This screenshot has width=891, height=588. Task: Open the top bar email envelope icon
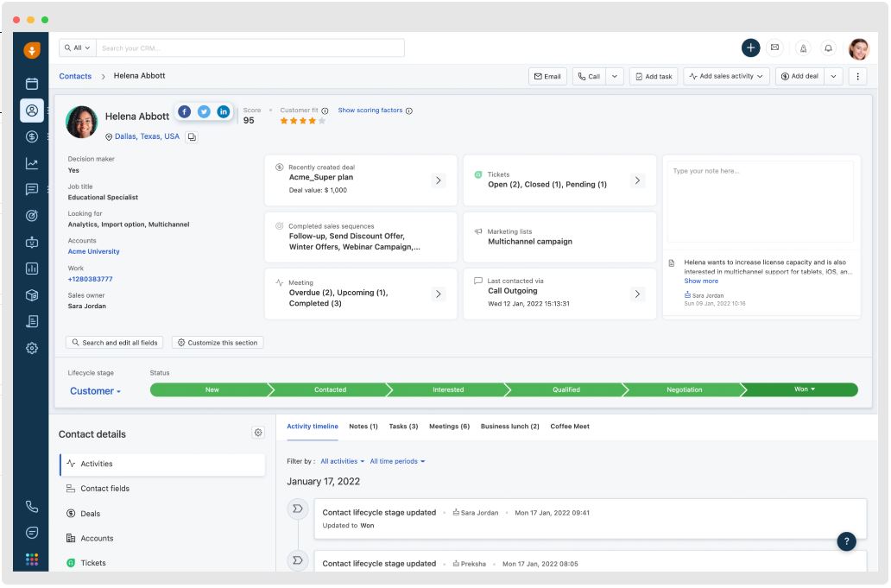(x=774, y=47)
